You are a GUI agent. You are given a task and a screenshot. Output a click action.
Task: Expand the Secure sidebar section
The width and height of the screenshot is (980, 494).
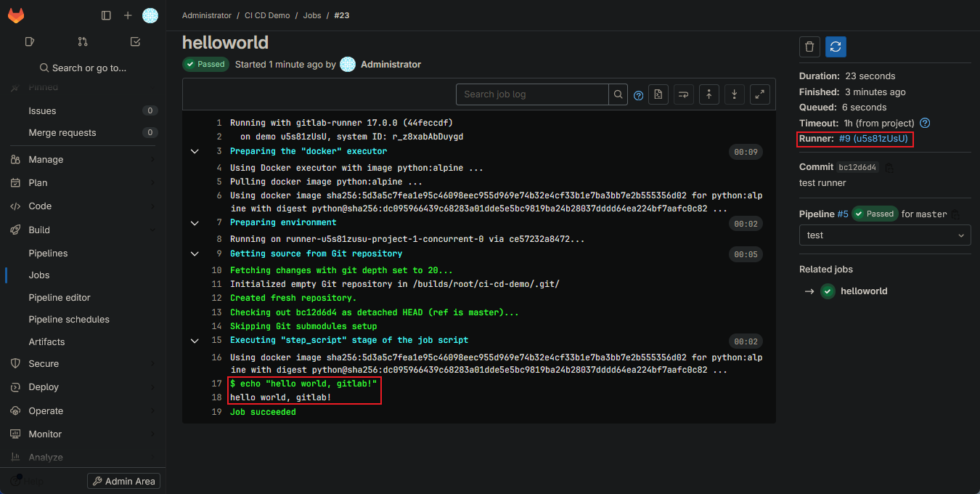83,364
